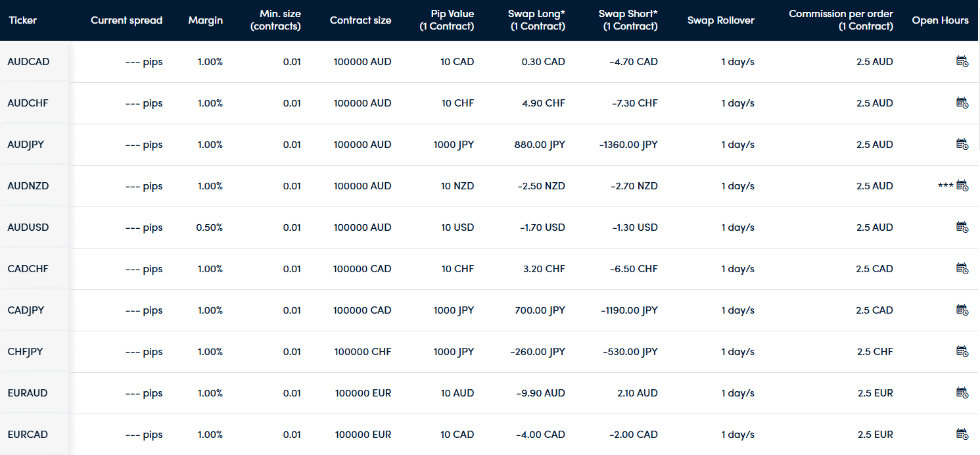Check AUDUSD open hours calendar icon
This screenshot has height=455, width=980.
tap(962, 227)
